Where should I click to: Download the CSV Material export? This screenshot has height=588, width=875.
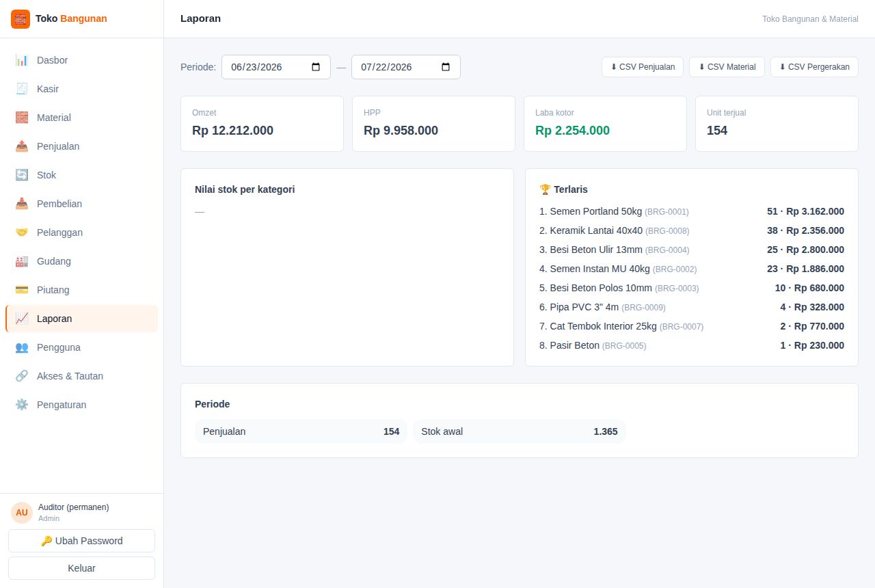point(727,67)
